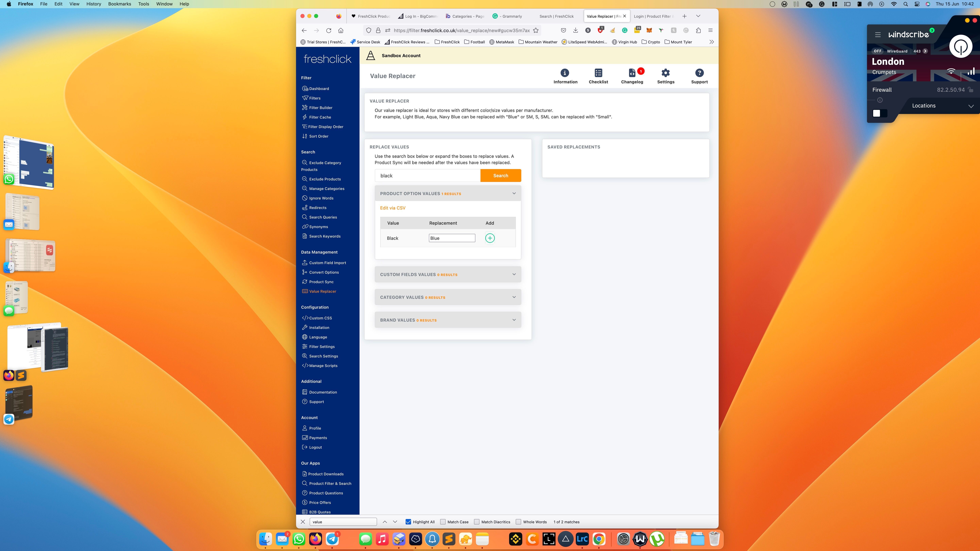Click the Settings gear in Value Replacer header

(665, 76)
